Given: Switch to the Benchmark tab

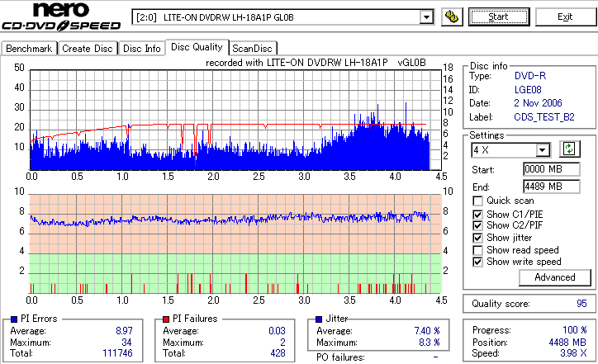Looking at the screenshot, I should click(x=29, y=49).
